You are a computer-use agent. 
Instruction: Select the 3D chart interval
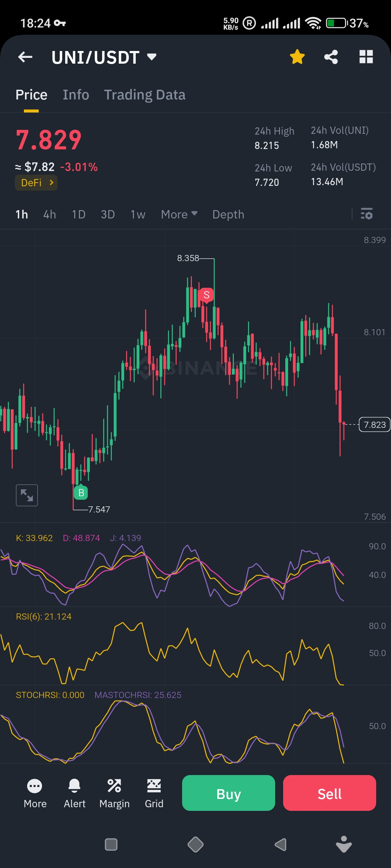tap(108, 214)
